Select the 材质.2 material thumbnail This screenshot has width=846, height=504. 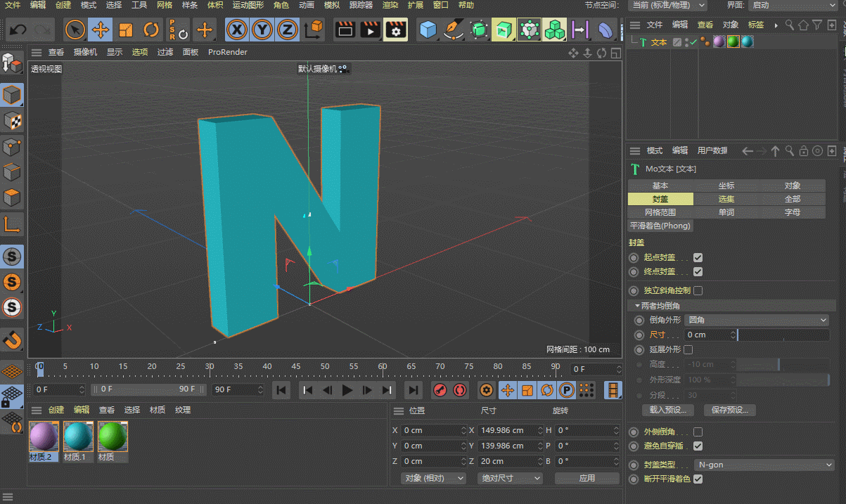(44, 437)
